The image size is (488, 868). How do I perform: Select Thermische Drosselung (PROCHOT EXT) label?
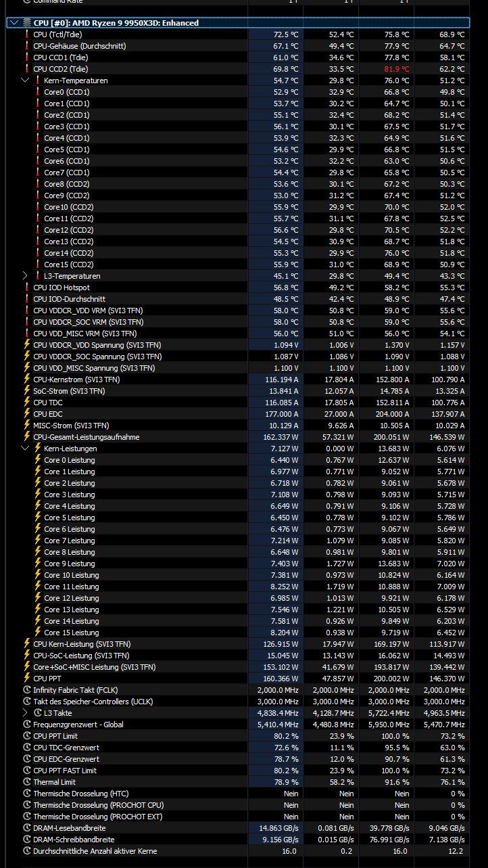tap(98, 817)
